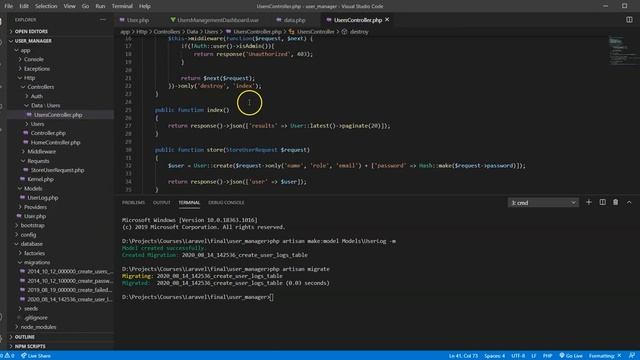This screenshot has height=360, width=640.
Task: Open Explorer more actions ellipsis
Action: [x=102, y=20]
